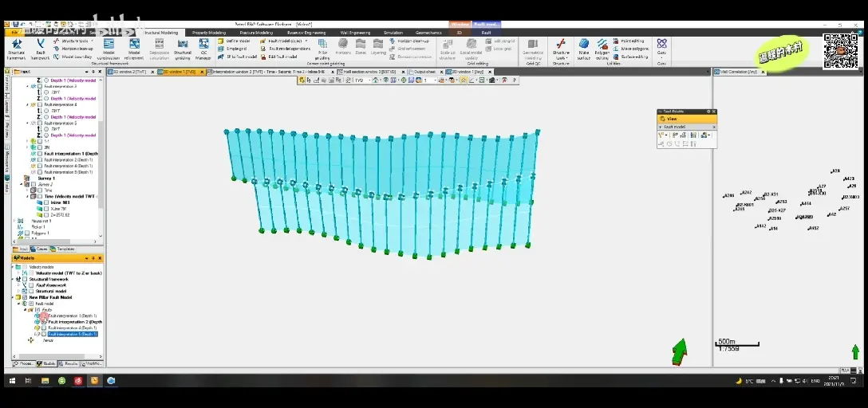Click Model boundary tool
The height and width of the screenshot is (408, 868).
(x=73, y=57)
